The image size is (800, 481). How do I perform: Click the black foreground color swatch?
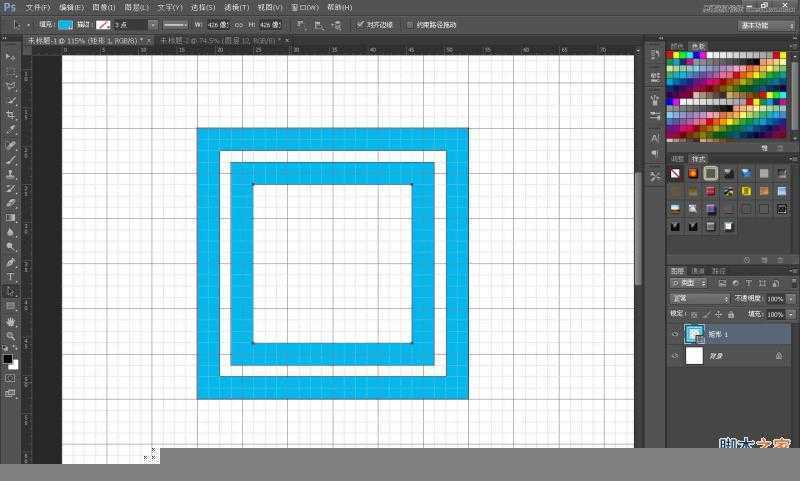tap(8, 359)
